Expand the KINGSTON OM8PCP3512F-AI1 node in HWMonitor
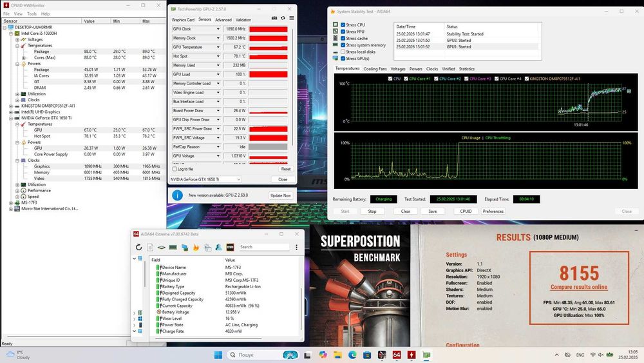 (x=11, y=106)
